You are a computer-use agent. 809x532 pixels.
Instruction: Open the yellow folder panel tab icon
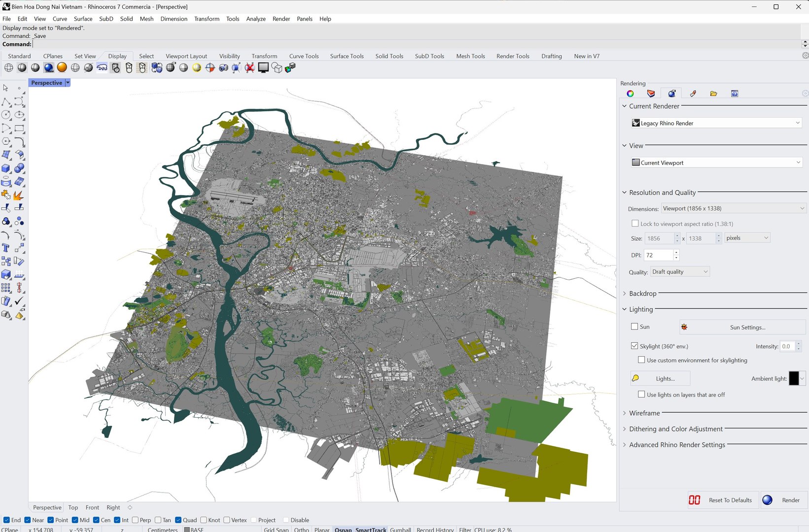[713, 94]
